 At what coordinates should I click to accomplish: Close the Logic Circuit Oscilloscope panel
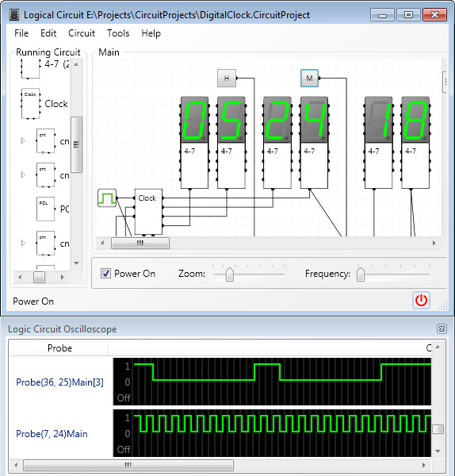442,328
